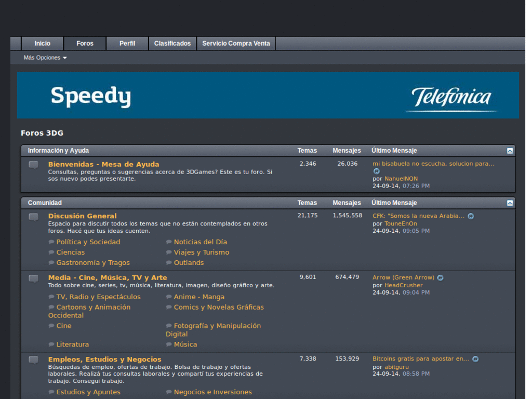Viewport: 532px width, 399px height.
Task: Visit the Anime - Manga subforum
Action: coord(199,297)
